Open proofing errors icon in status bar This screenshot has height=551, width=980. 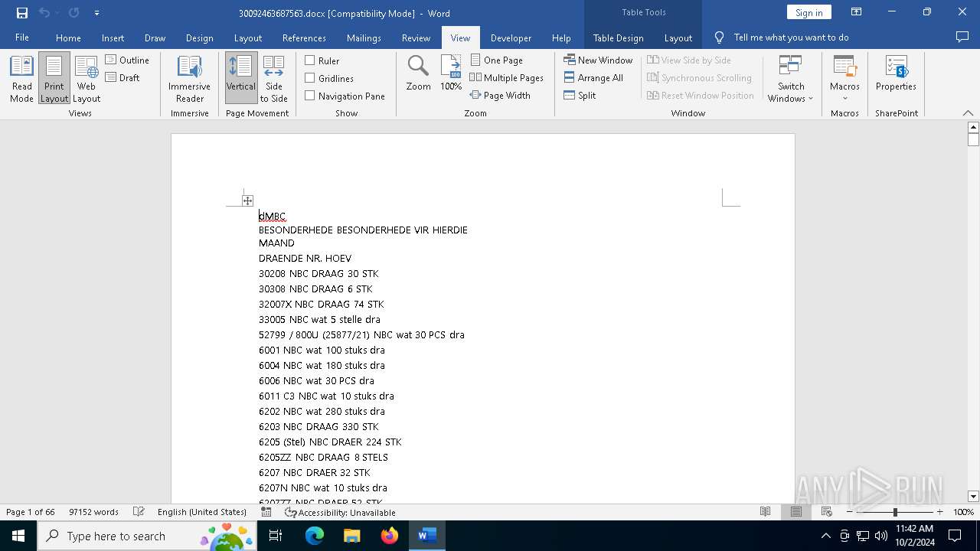[139, 512]
